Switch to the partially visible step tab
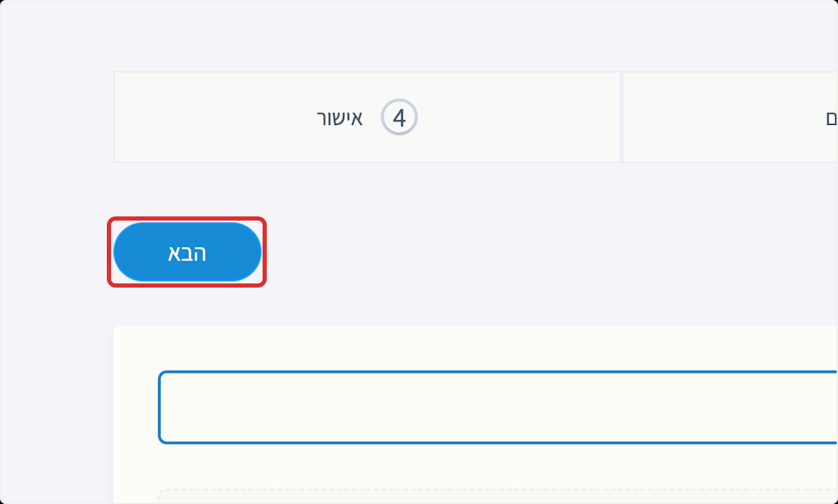The image size is (838, 504). 730,118
